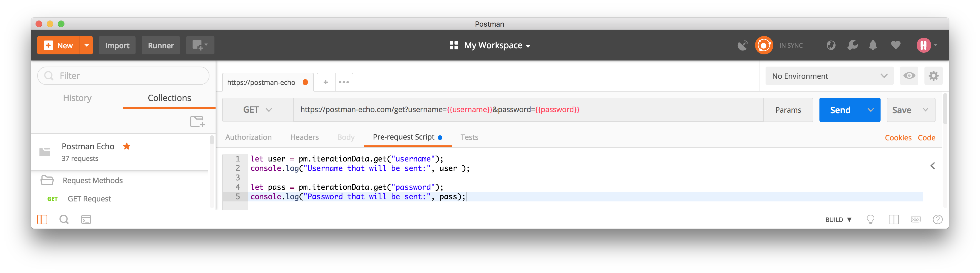980x273 pixels.
Task: Open the No Environment dropdown
Action: tap(829, 76)
